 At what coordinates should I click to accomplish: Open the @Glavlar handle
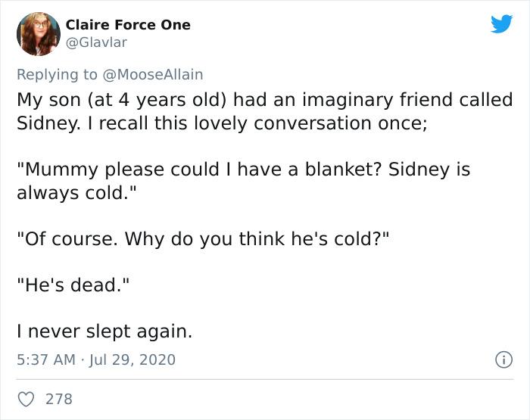tap(96, 42)
